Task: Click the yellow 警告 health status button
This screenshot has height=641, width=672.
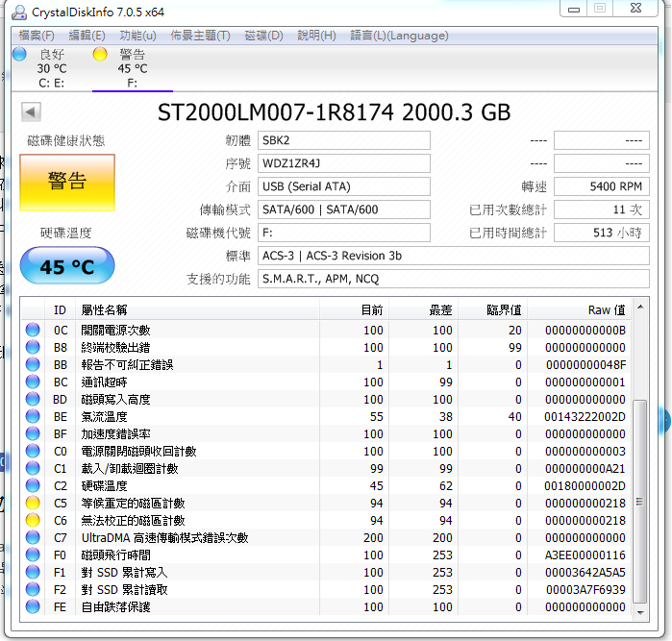Action: (67, 182)
